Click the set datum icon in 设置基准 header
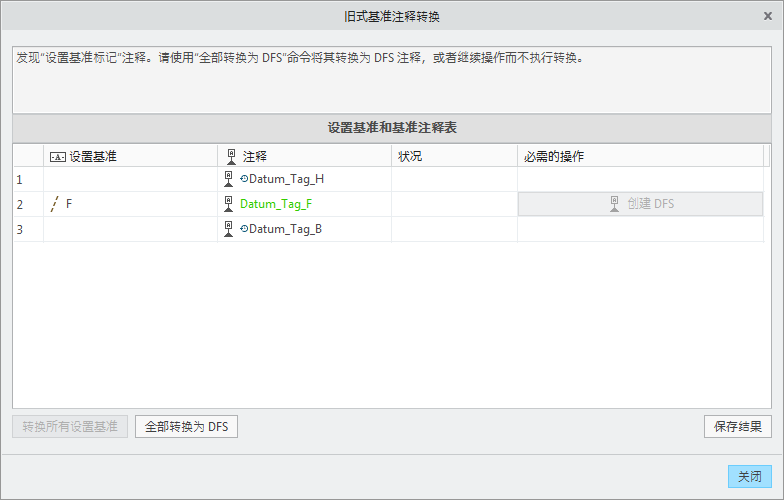 point(57,157)
